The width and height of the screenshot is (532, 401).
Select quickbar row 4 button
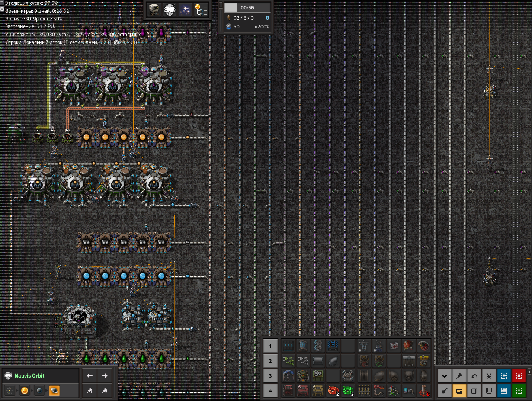[x=270, y=391]
